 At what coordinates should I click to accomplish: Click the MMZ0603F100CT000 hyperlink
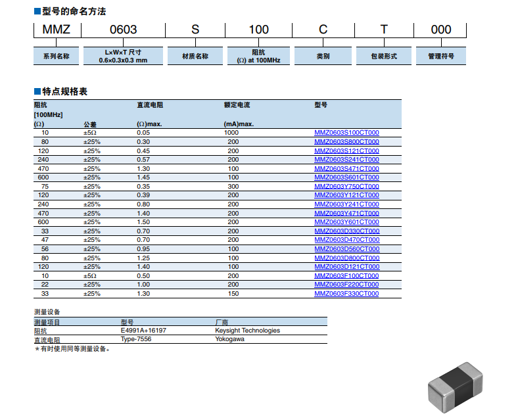coord(346,276)
